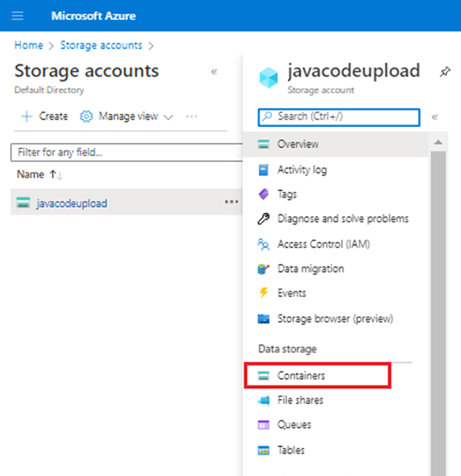
Task: Open the Data migration icon
Action: pyautogui.click(x=262, y=268)
